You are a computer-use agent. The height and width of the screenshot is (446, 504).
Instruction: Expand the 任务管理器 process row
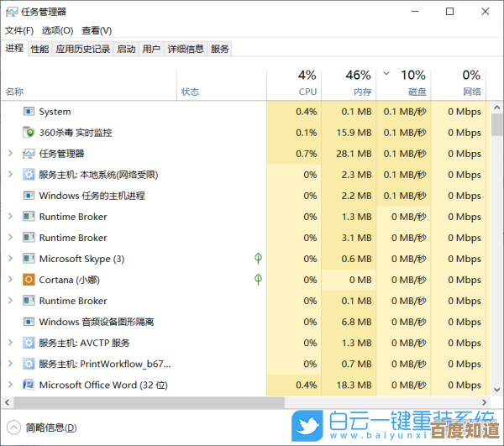point(10,154)
